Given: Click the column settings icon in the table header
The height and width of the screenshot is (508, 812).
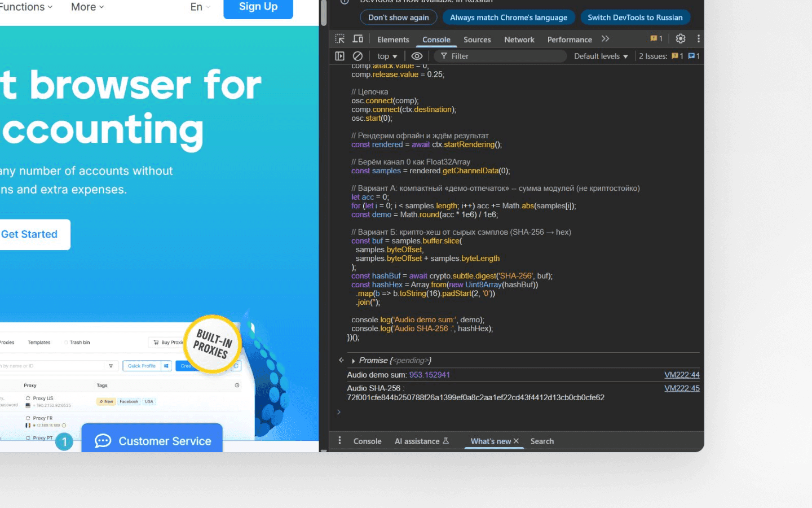Looking at the screenshot, I should tap(237, 386).
